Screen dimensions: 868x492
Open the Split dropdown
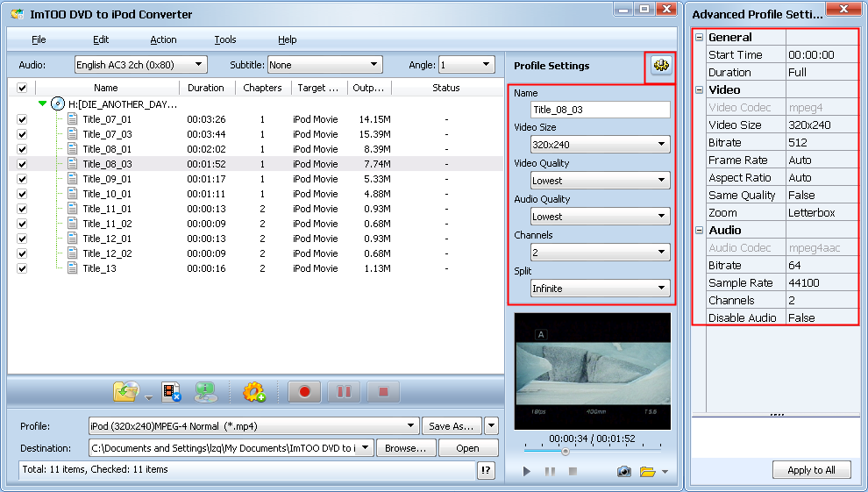point(600,289)
